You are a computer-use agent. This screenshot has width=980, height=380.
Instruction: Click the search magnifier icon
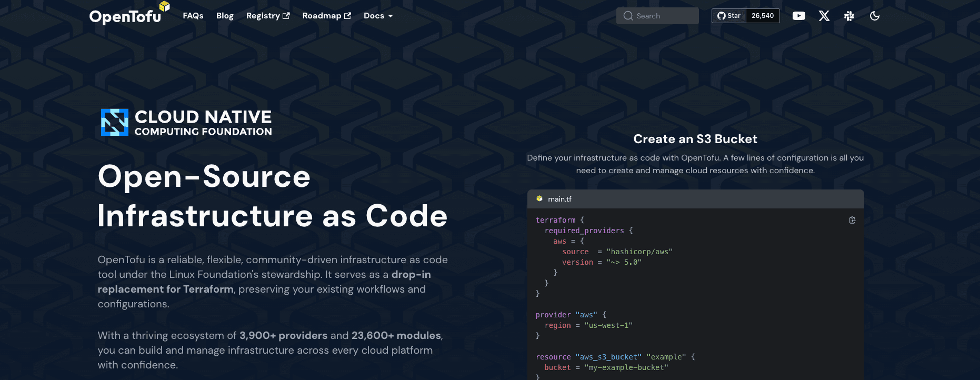[628, 16]
